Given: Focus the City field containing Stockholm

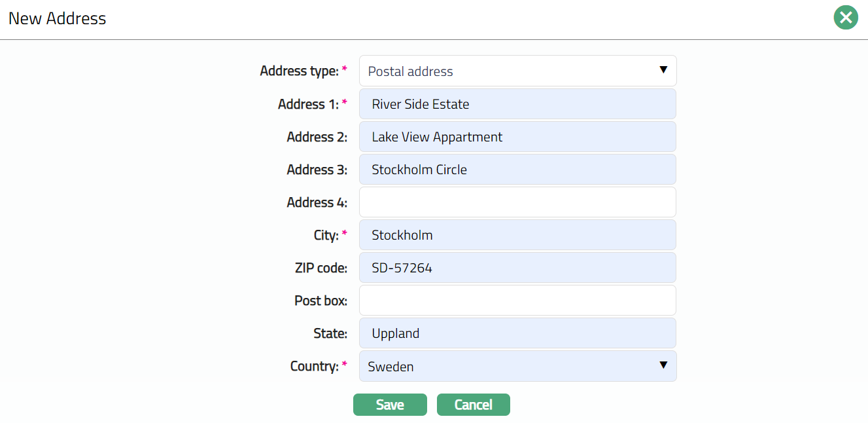Looking at the screenshot, I should 517,235.
